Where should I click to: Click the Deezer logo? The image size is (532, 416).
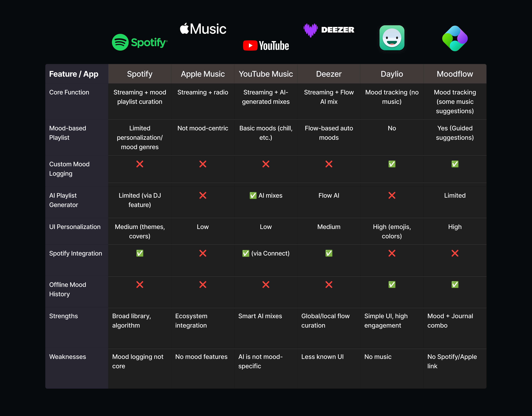tap(329, 30)
